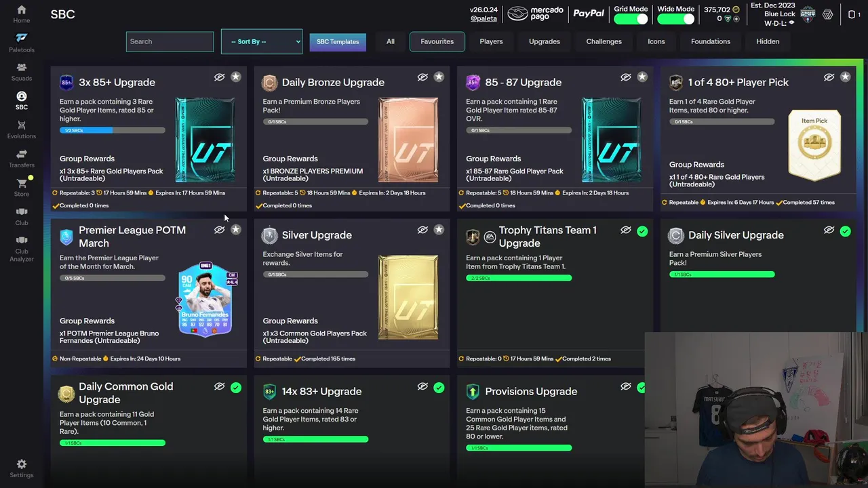Click the gold coins icon beside 375,702
The height and width of the screenshot is (488, 868).
(x=736, y=10)
